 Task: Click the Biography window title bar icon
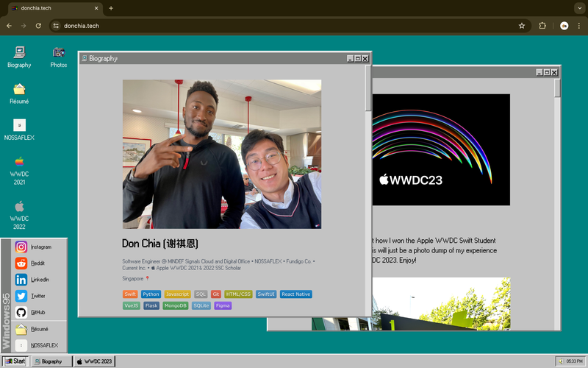[85, 58]
